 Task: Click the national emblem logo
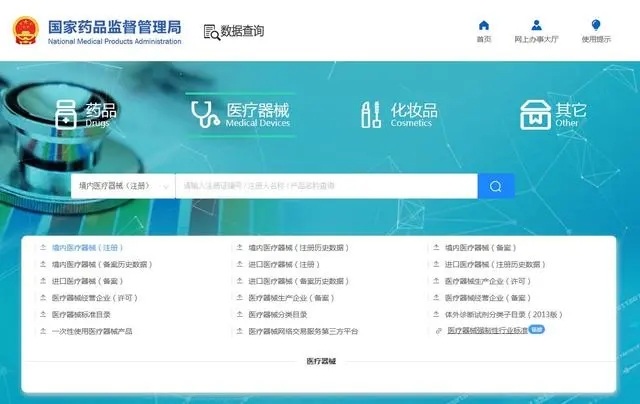tap(25, 31)
